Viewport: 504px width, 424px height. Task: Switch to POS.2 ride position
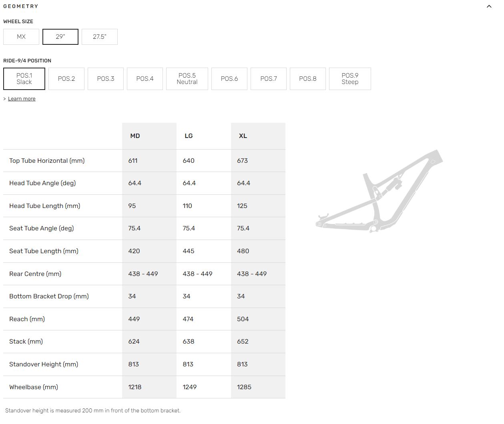click(x=66, y=79)
